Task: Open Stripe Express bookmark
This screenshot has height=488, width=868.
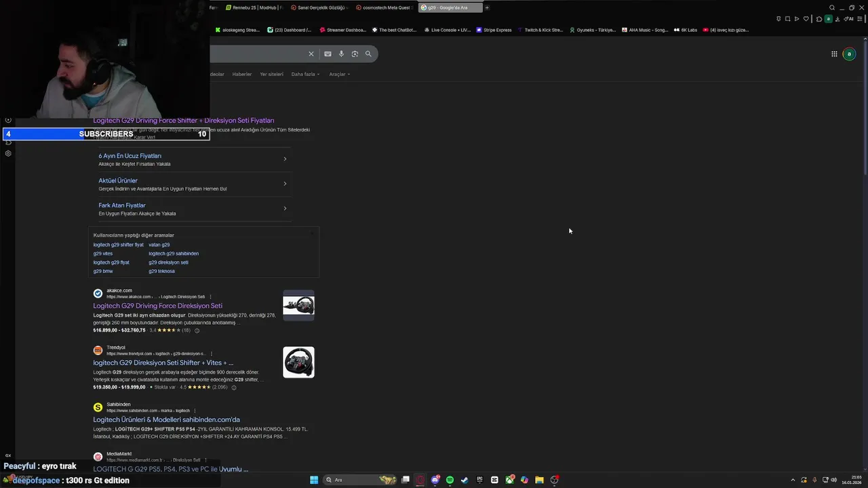Action: click(x=494, y=30)
